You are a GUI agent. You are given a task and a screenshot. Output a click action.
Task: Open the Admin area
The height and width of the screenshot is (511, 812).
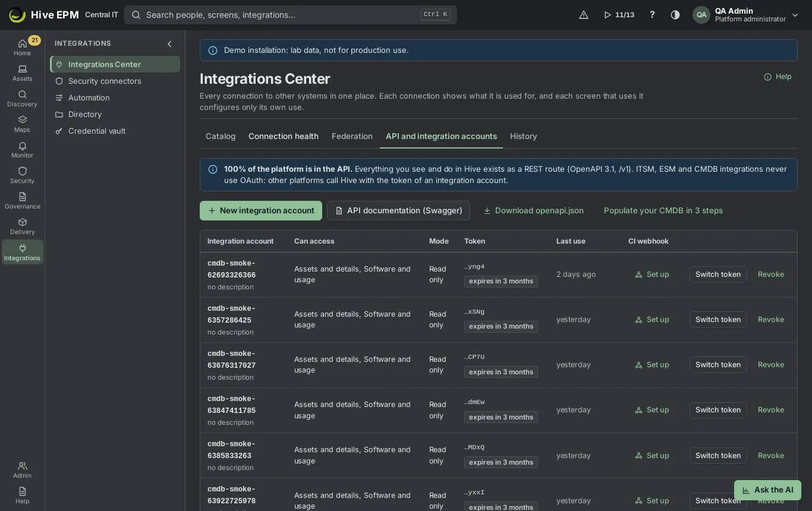pos(22,469)
